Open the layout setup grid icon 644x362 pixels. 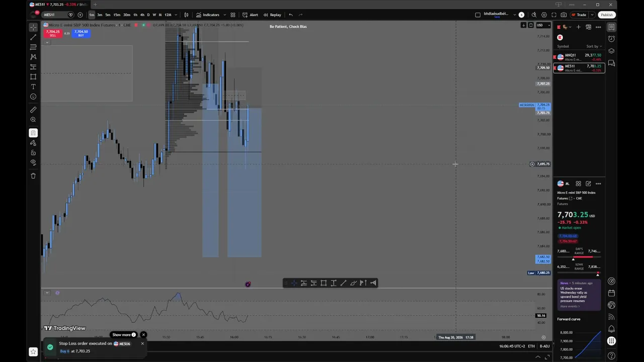[233, 15]
